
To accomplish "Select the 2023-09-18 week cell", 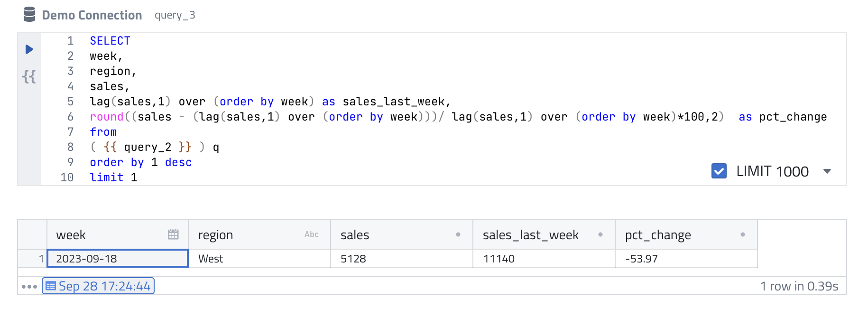I will coord(117,259).
